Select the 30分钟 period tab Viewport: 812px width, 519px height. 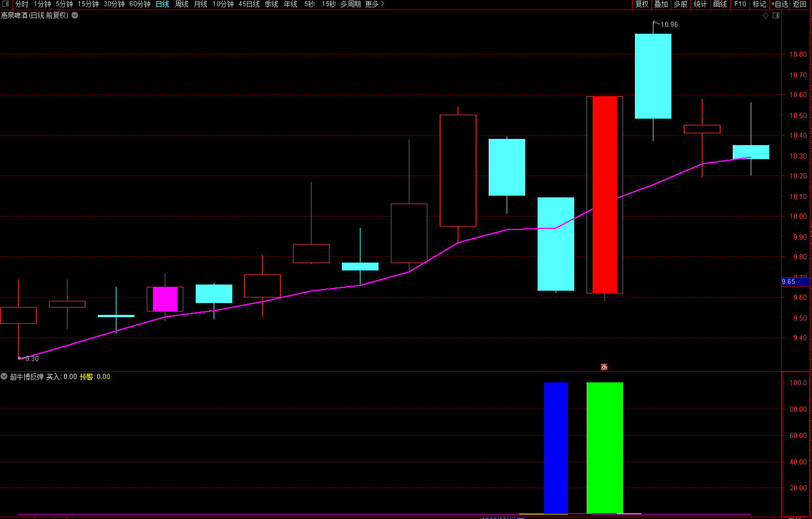[114, 4]
